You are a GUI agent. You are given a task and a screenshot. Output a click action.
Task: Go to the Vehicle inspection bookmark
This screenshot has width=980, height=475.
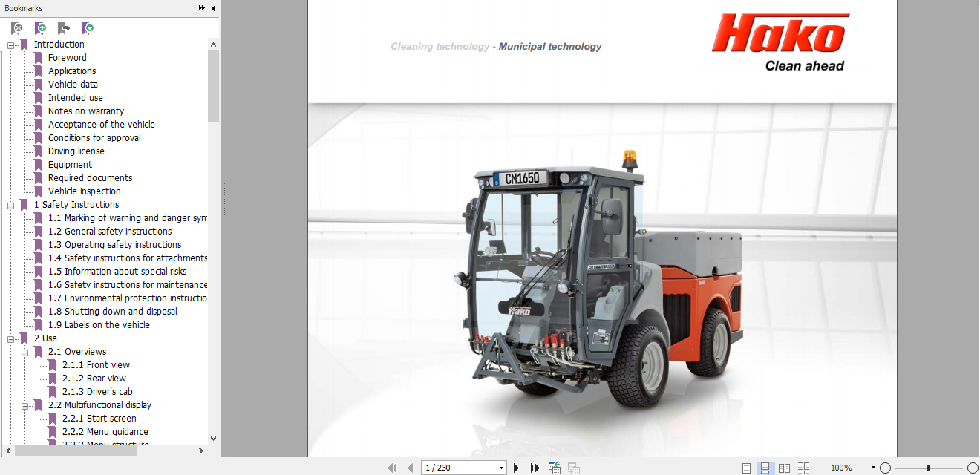coord(85,191)
